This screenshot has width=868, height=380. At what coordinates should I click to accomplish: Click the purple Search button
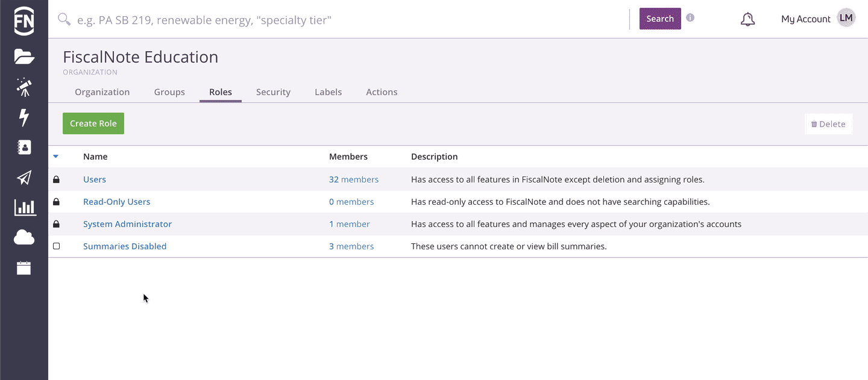pos(660,19)
